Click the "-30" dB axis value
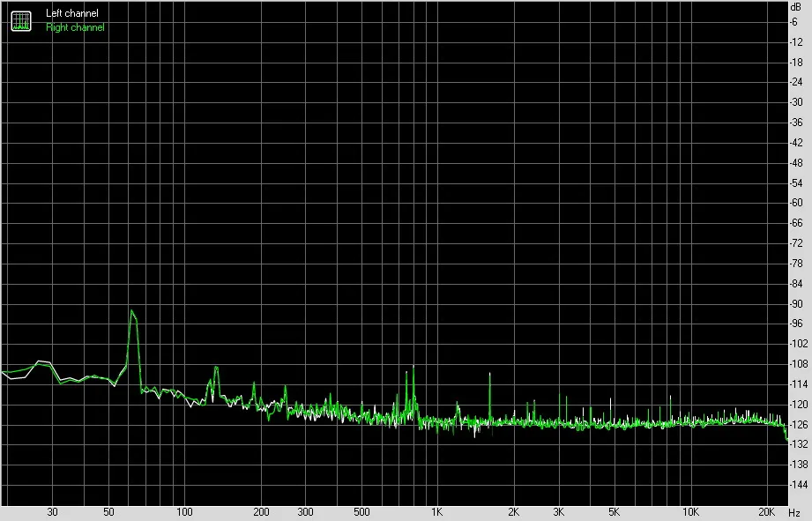812x521 pixels. [796, 102]
